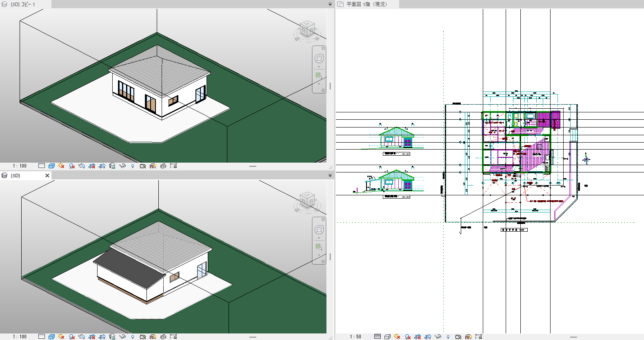Open view scale 1 : 50 in plan view

(355, 337)
